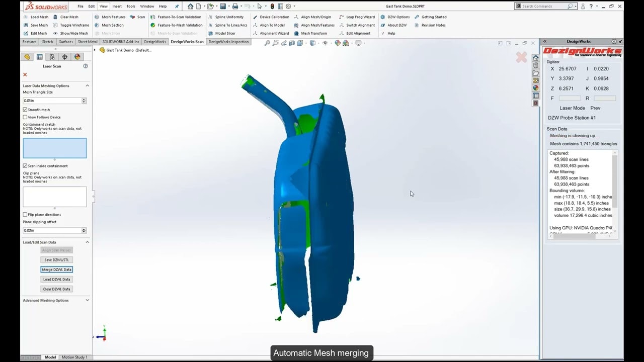The height and width of the screenshot is (362, 644).
Task: Open the Tools menu
Action: pos(131,7)
